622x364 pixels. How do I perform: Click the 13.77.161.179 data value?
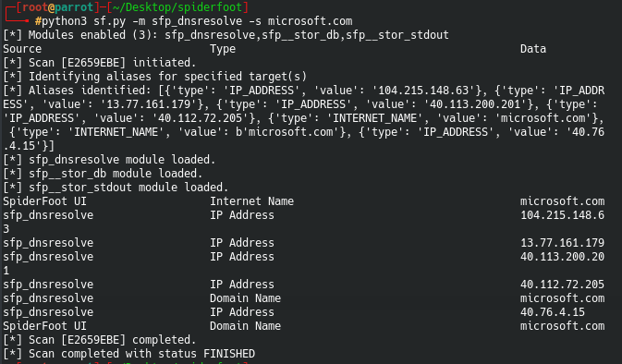coord(563,243)
